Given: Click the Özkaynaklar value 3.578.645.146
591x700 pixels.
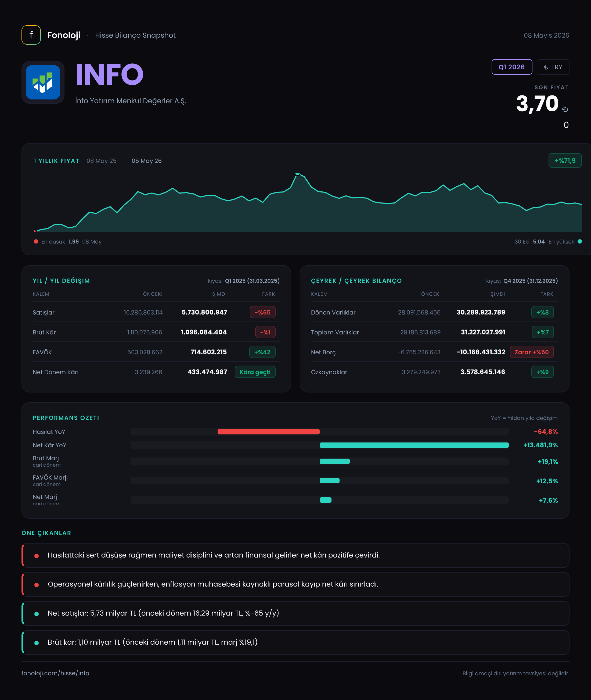Looking at the screenshot, I should click(x=483, y=372).
